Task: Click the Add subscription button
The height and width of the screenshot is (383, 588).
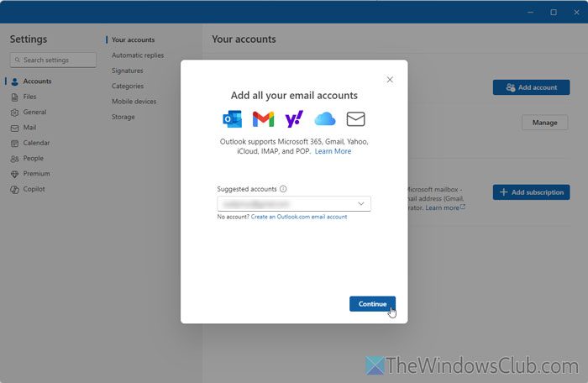Action: point(531,192)
